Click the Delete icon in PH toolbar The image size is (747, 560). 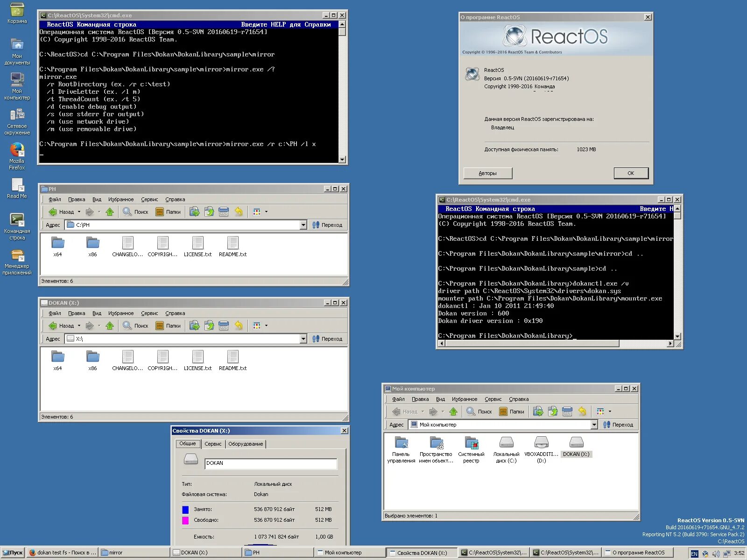[224, 212]
